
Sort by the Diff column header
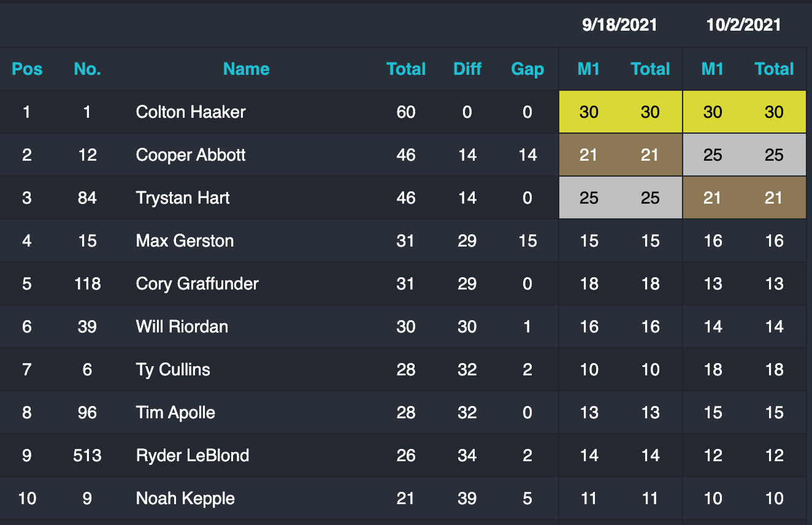[467, 69]
